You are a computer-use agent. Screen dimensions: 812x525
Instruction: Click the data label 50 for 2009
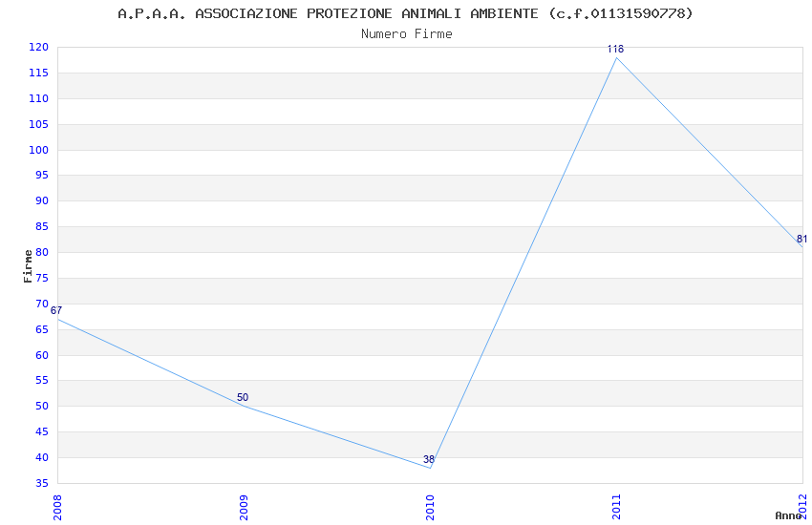point(243,397)
